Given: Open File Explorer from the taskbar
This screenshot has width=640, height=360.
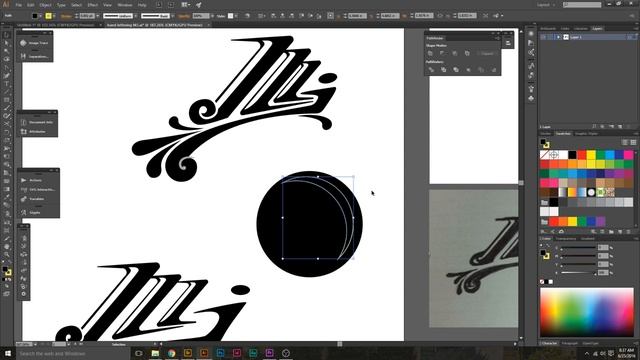Looking at the screenshot, I should pos(155,353).
